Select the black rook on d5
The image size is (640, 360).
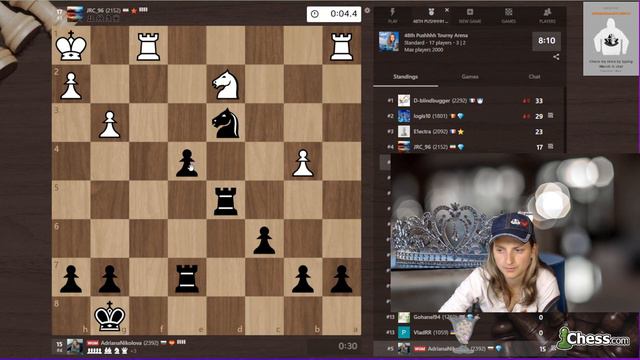point(226,200)
